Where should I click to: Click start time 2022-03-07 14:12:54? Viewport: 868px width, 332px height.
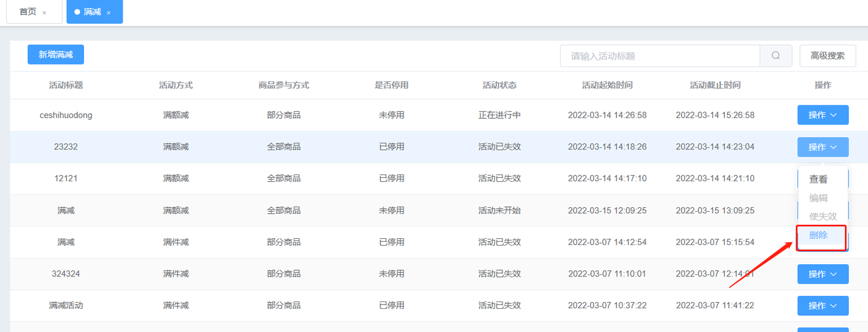click(607, 242)
